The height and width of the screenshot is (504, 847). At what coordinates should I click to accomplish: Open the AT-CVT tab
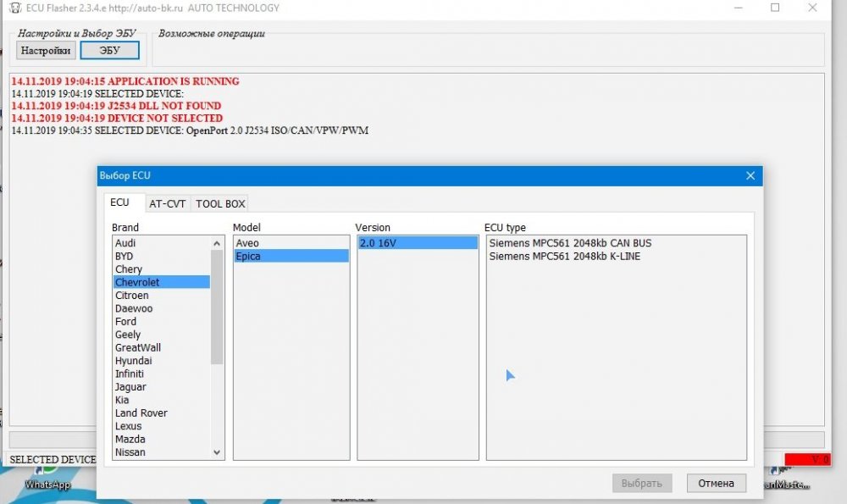point(168,203)
